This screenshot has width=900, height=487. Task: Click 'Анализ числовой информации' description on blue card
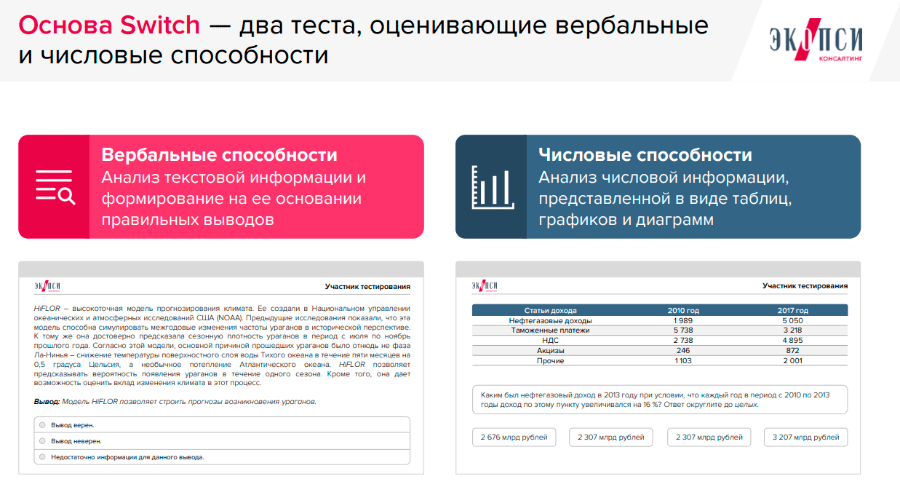coord(665,198)
